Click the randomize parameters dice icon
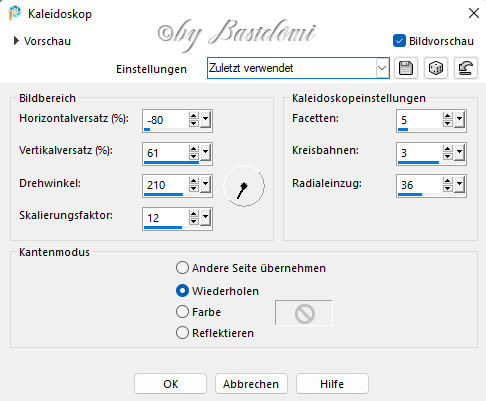This screenshot has height=401, width=486. pos(436,68)
